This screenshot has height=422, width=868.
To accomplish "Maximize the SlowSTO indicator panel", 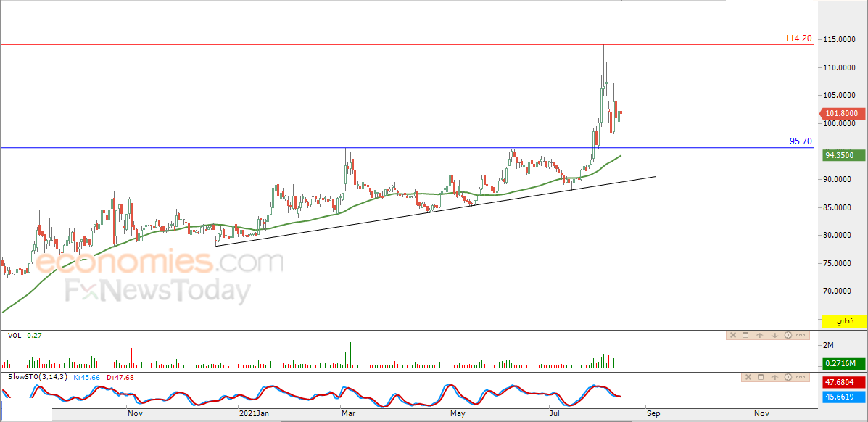I will [761, 377].
